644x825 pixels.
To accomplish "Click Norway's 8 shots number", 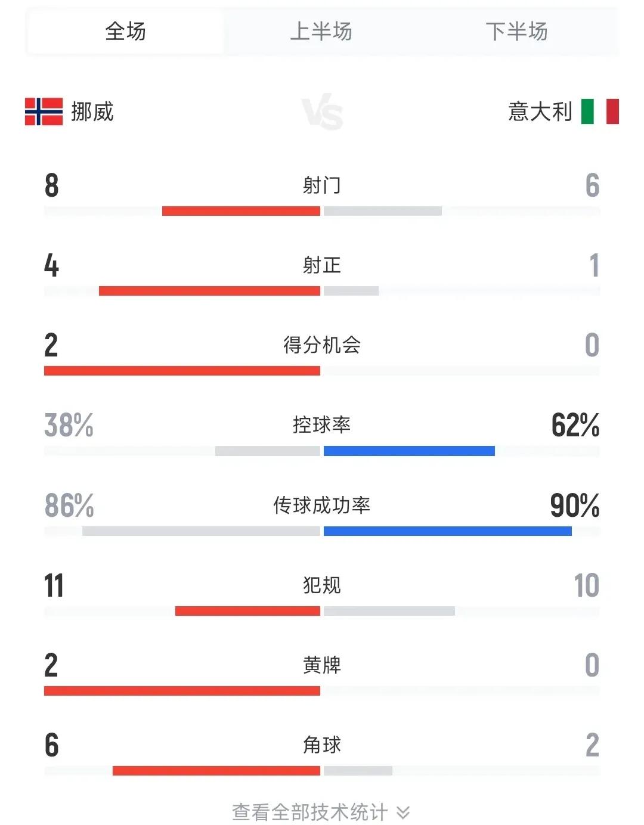I will [52, 185].
